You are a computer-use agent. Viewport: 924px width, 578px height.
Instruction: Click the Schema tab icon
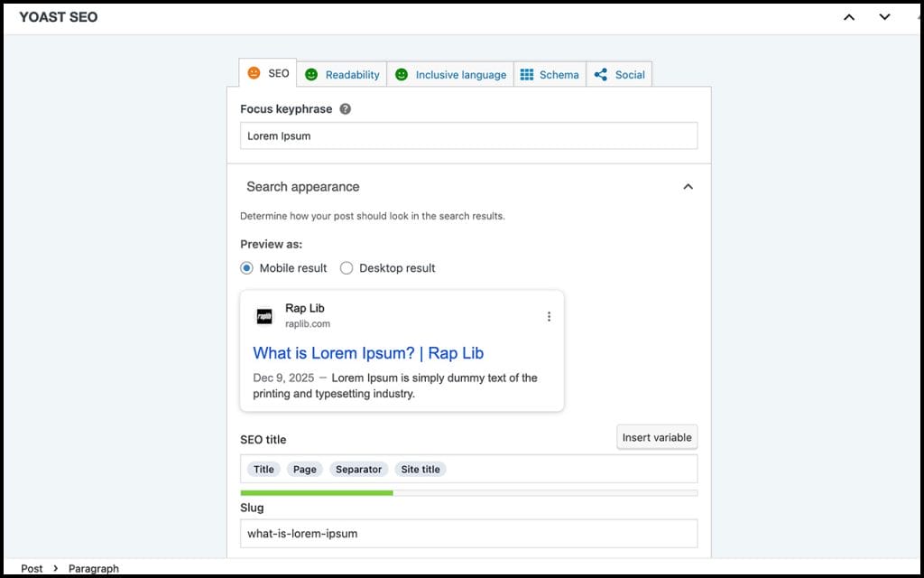(x=527, y=74)
